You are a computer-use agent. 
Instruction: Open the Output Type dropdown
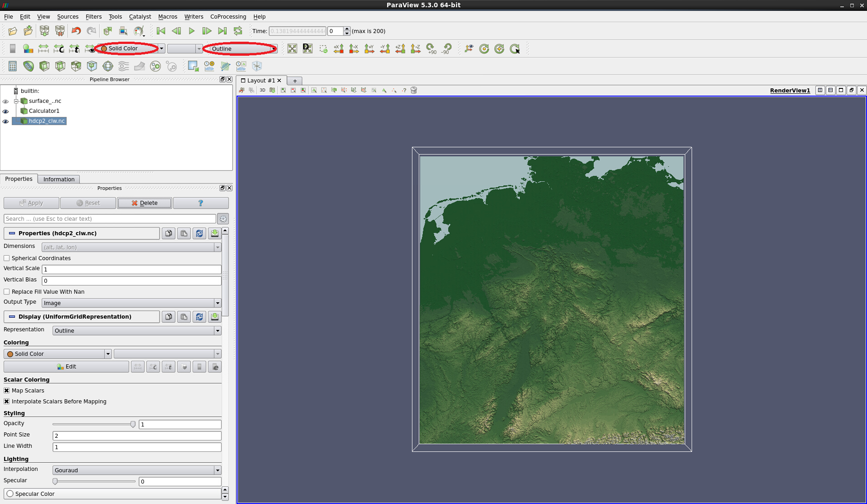(x=131, y=303)
